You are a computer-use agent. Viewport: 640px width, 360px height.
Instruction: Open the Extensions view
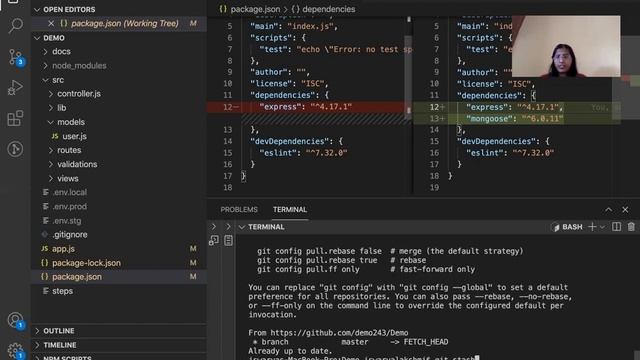15,118
